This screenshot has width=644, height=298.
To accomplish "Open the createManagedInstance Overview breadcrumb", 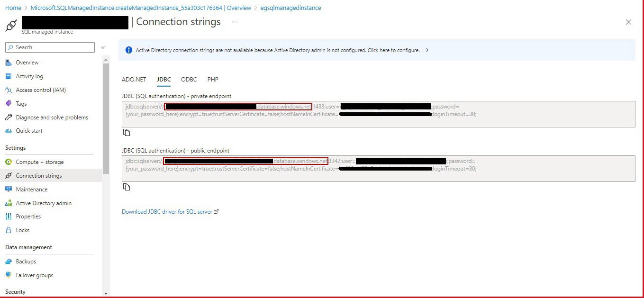I will point(141,8).
